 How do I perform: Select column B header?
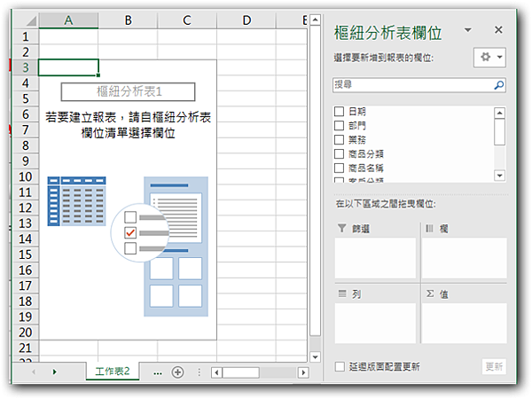click(128, 20)
